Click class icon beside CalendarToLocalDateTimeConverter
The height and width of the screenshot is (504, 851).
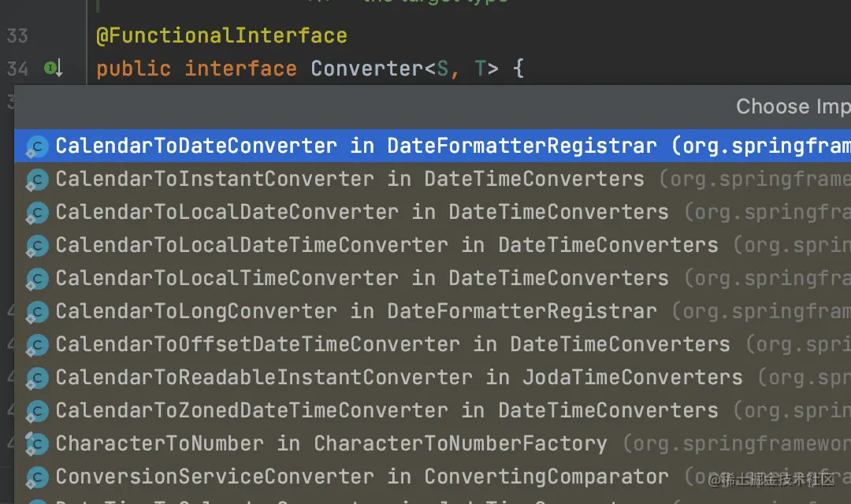37,246
